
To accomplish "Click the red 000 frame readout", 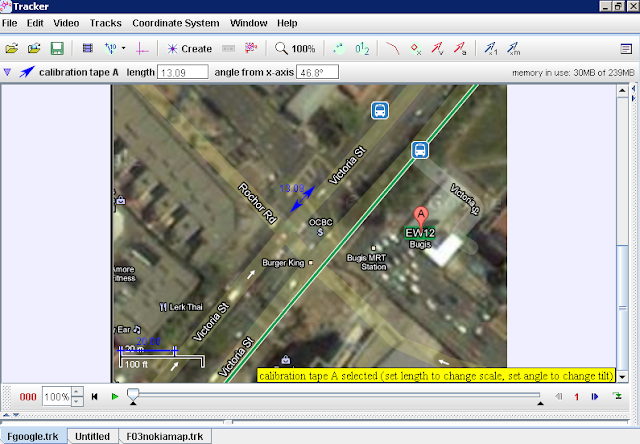I will [28, 397].
